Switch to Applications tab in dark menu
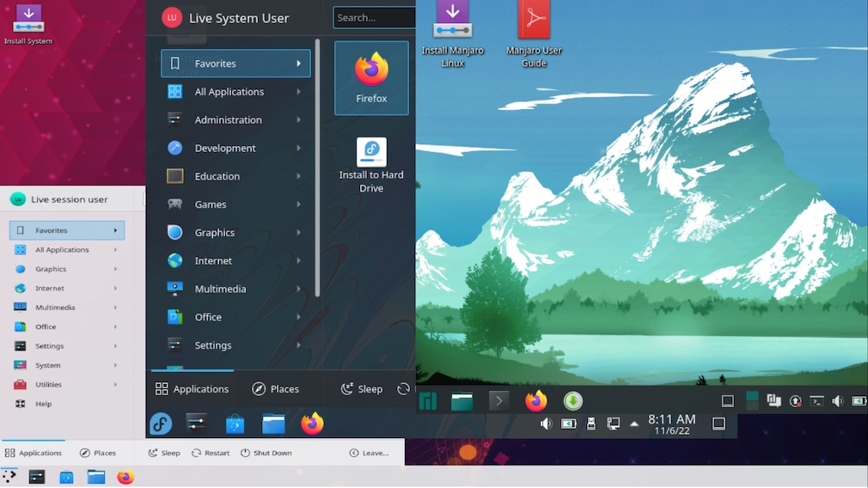The height and width of the screenshot is (488, 868). [x=193, y=389]
